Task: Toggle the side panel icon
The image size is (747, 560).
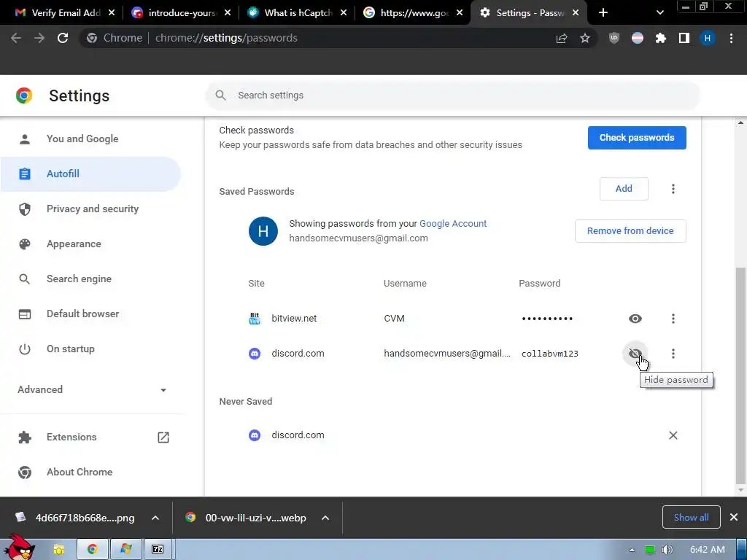Action: coord(684,38)
